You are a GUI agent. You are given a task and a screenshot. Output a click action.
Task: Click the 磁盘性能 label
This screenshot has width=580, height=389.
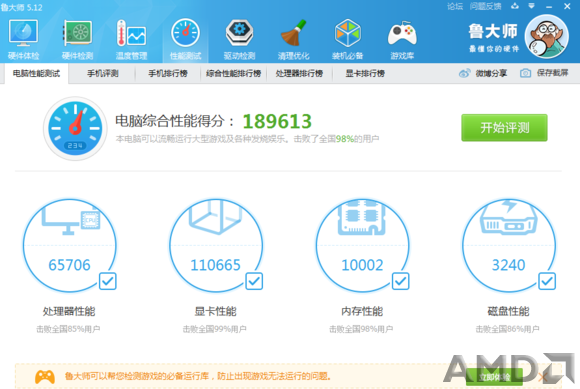coord(509,311)
